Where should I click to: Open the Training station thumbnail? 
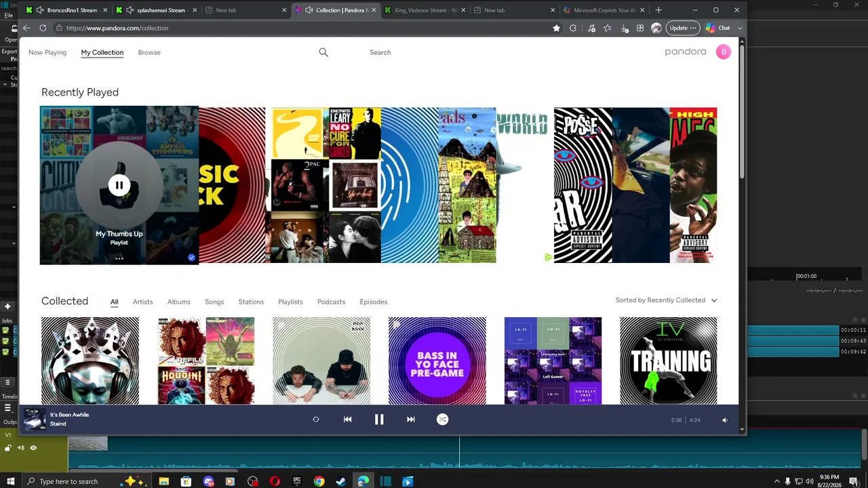pos(669,361)
